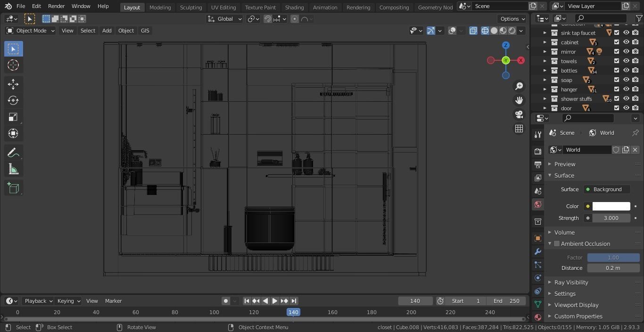Choose the Add Cube tool
Screen dimensions: 644x332
pyautogui.click(x=13, y=188)
